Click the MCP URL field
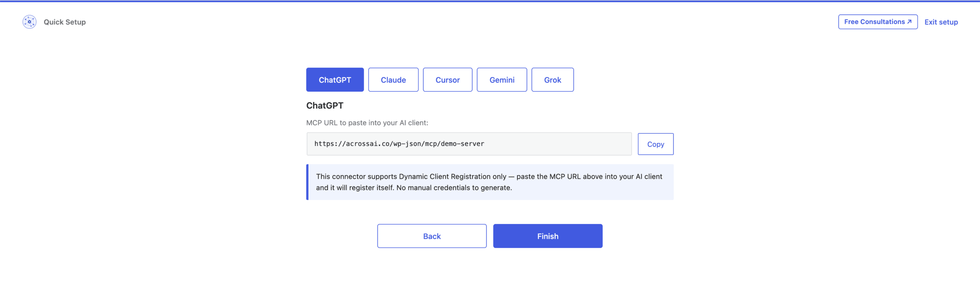This screenshot has height=287, width=980. pyautogui.click(x=469, y=144)
